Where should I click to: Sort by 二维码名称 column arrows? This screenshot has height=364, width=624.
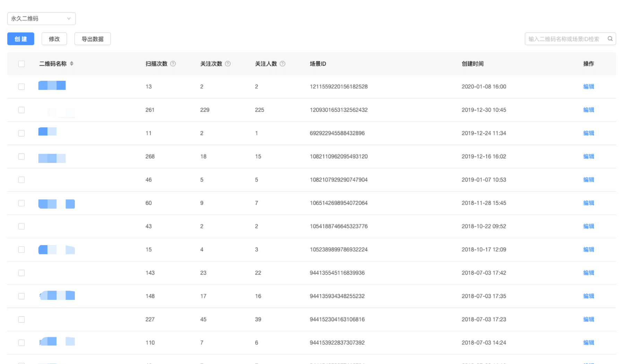tap(72, 63)
